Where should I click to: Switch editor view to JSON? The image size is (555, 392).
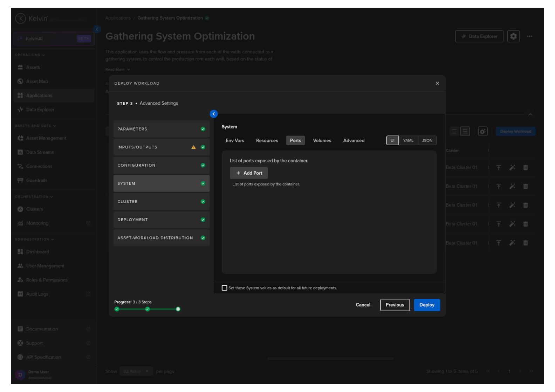pos(427,141)
